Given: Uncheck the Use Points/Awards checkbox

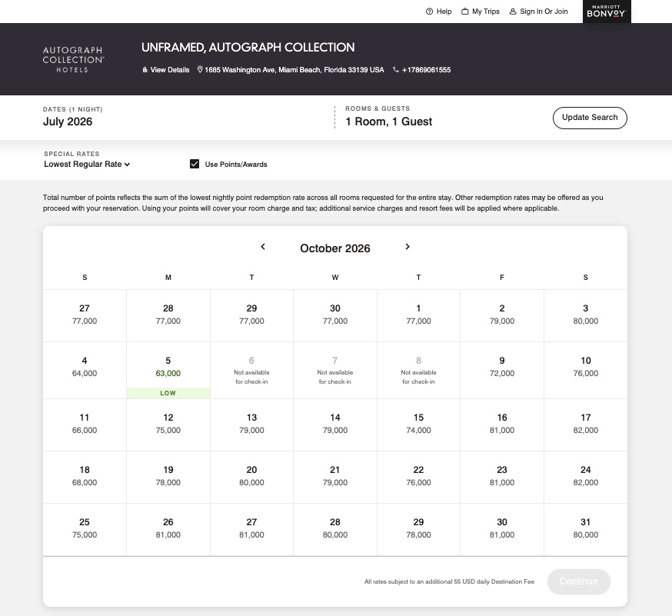Looking at the screenshot, I should (195, 164).
